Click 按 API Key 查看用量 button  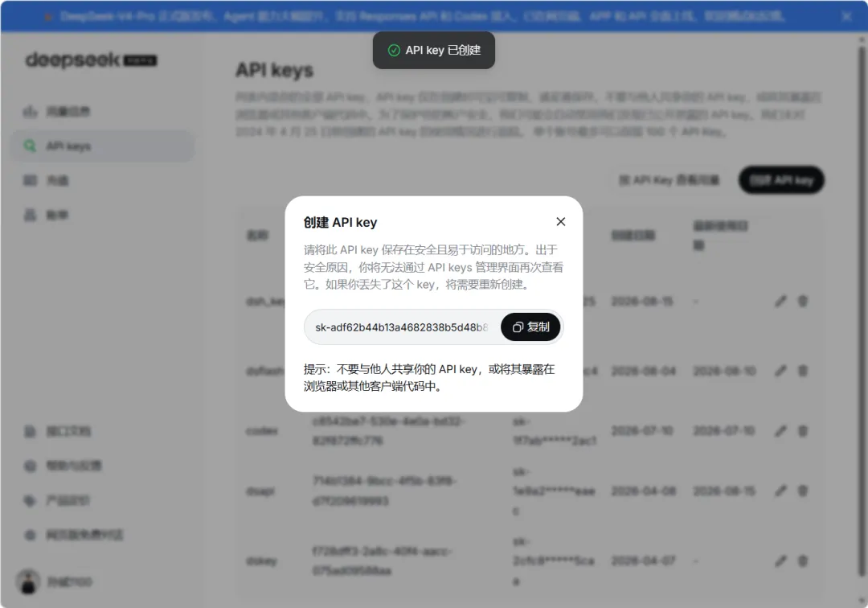[x=669, y=180]
